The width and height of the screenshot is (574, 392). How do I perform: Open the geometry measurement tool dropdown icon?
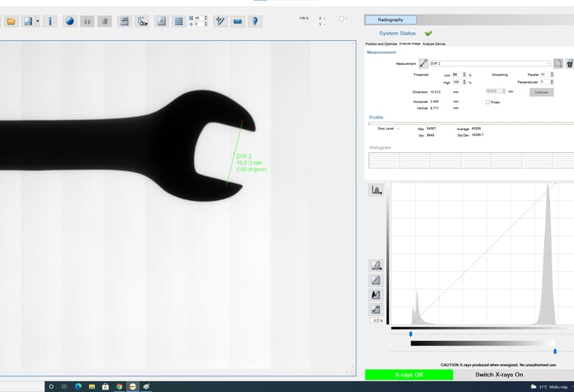click(x=143, y=22)
